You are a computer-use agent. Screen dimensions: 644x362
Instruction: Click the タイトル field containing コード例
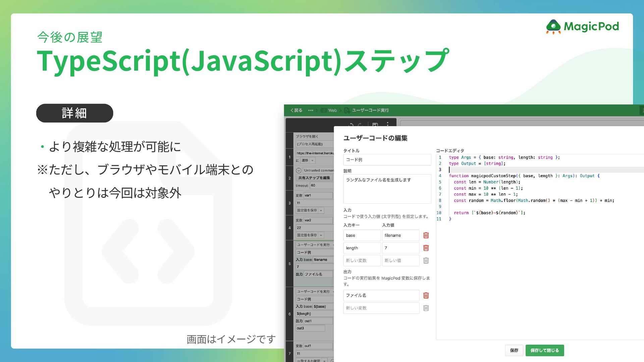[x=387, y=160]
